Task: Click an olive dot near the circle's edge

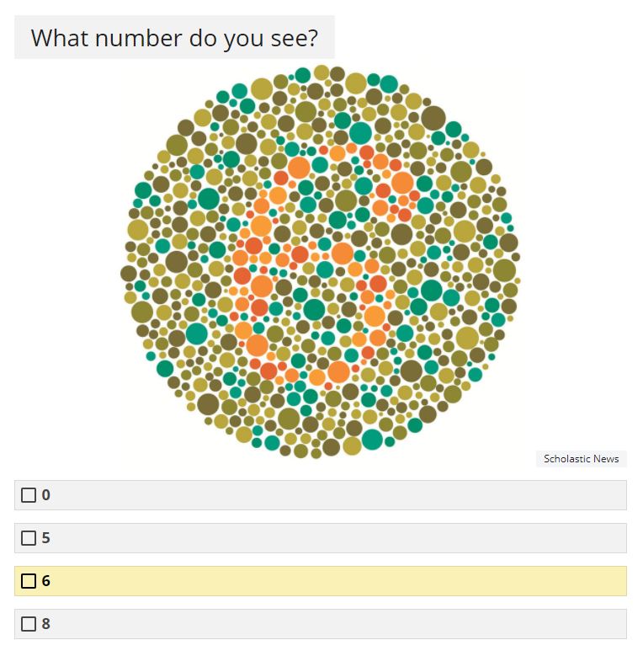Action: (x=504, y=270)
